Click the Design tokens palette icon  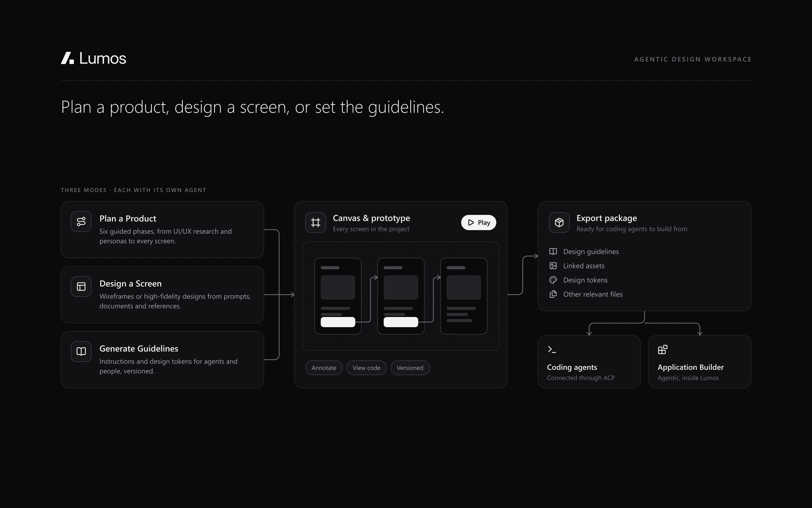[x=553, y=280]
